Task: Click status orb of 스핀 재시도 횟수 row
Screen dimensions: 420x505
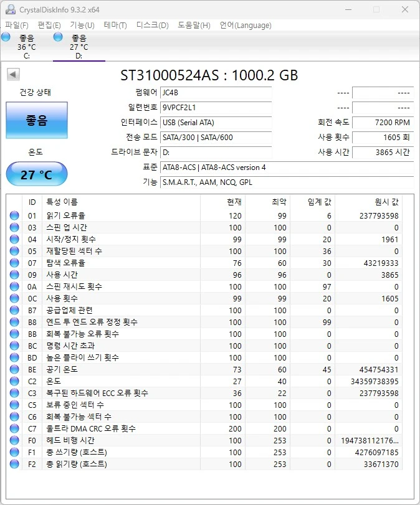Action: pyautogui.click(x=14, y=286)
